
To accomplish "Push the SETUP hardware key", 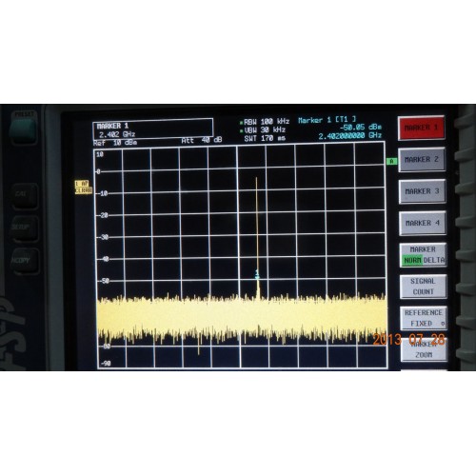I will click(x=24, y=228).
